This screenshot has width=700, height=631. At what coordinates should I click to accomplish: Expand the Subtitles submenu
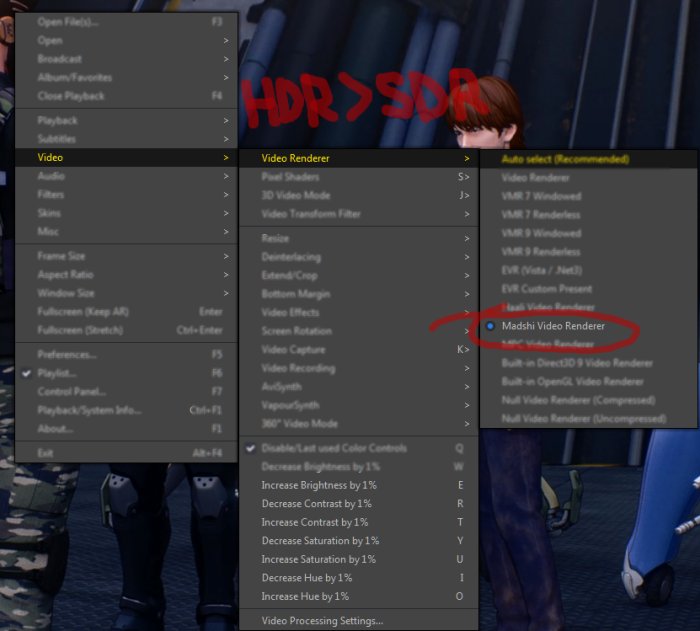click(126, 139)
